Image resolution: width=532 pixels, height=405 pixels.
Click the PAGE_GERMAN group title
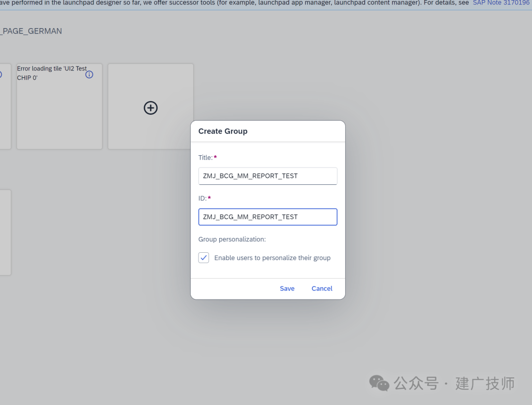click(x=31, y=31)
